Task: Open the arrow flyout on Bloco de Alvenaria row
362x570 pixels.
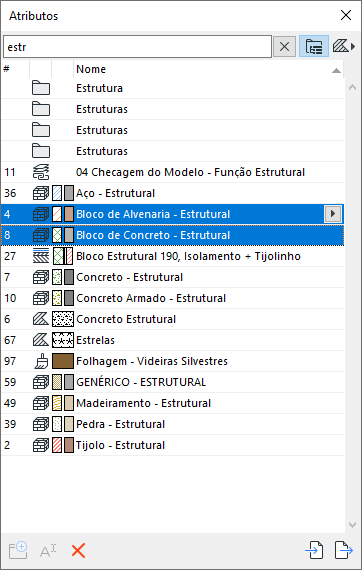Action: tap(333, 214)
